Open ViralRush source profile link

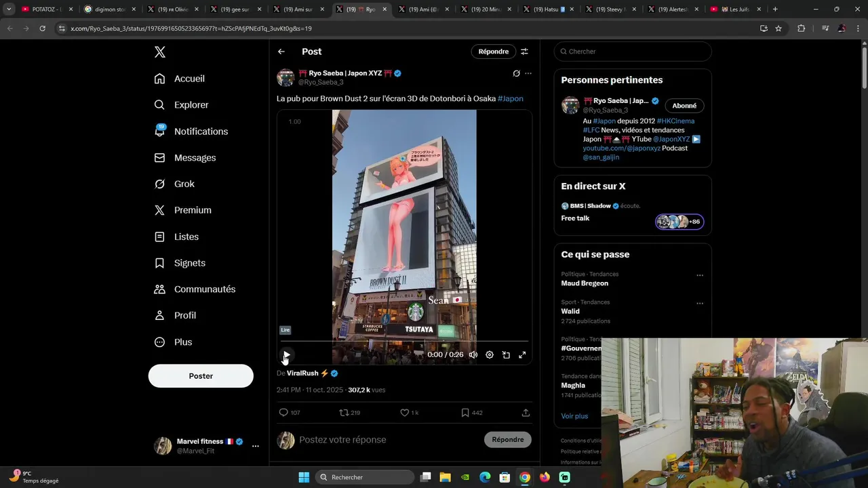pos(302,373)
